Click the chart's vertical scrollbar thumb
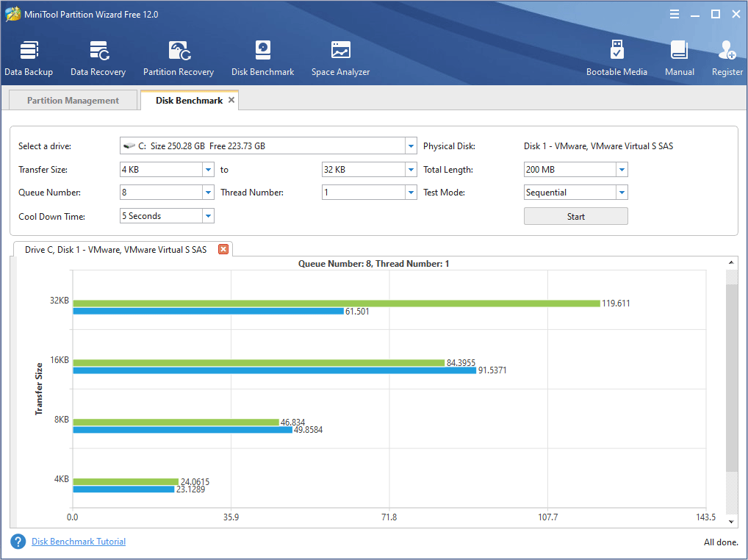 pyautogui.click(x=731, y=377)
